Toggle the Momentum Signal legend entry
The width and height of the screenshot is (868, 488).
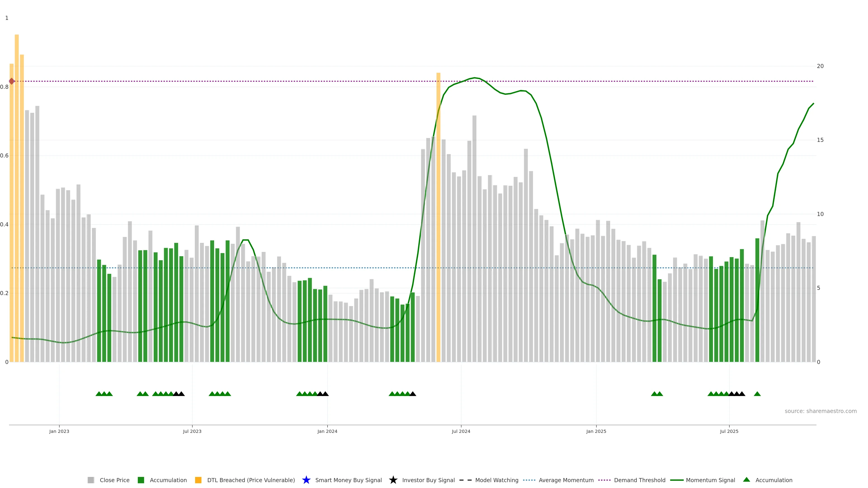click(710, 480)
